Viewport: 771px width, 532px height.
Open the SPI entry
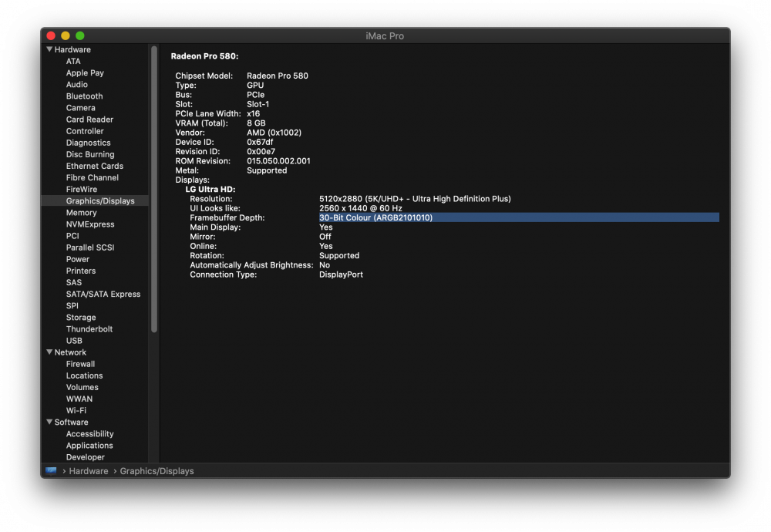tap(72, 306)
